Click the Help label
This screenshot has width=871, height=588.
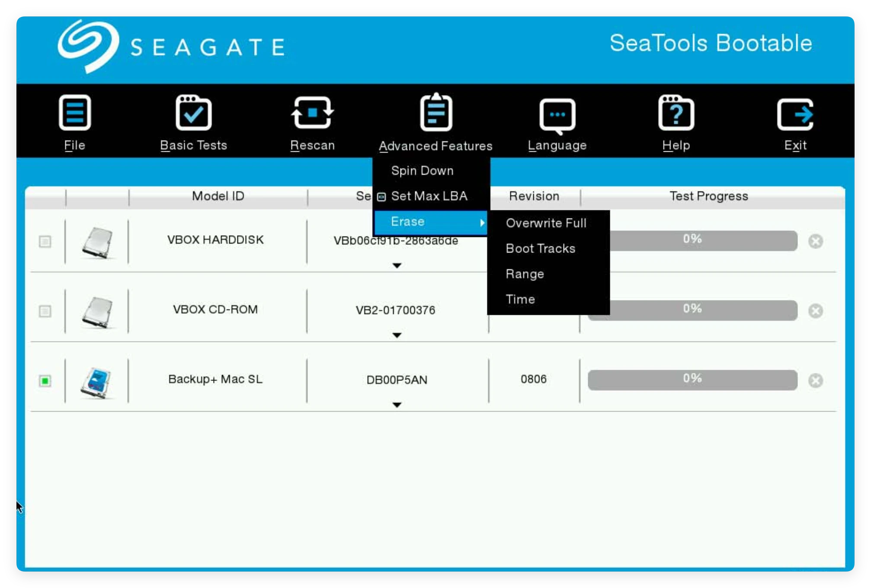click(676, 146)
